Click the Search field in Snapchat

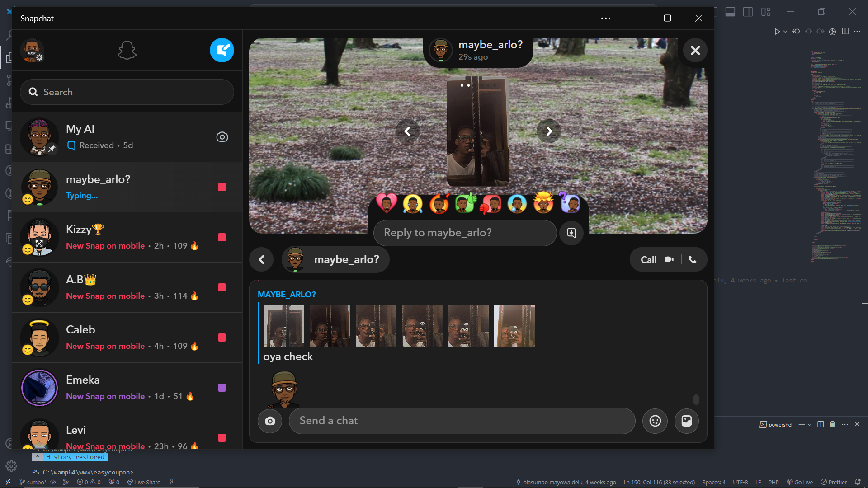[x=127, y=92]
